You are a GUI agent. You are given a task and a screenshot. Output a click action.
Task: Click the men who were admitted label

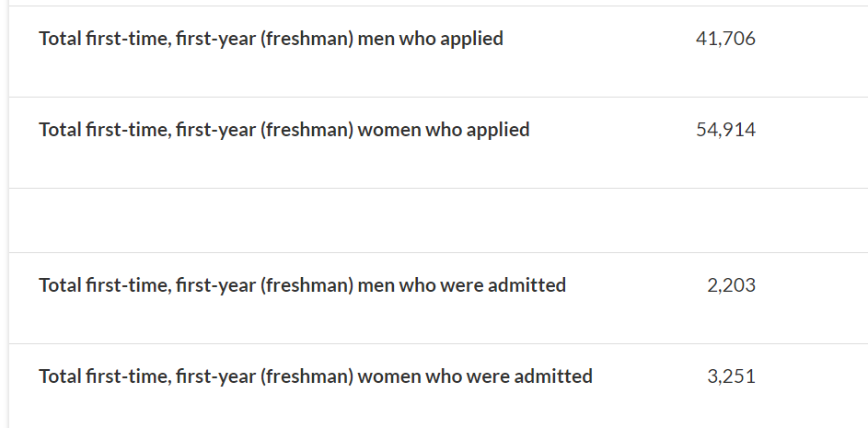coord(302,285)
